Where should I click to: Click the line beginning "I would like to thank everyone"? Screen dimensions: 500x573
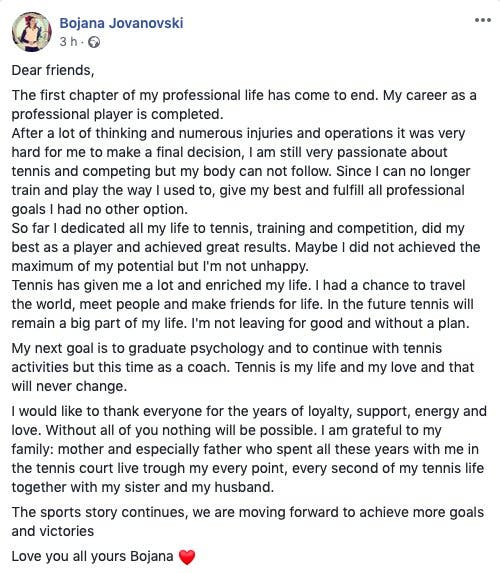(249, 411)
